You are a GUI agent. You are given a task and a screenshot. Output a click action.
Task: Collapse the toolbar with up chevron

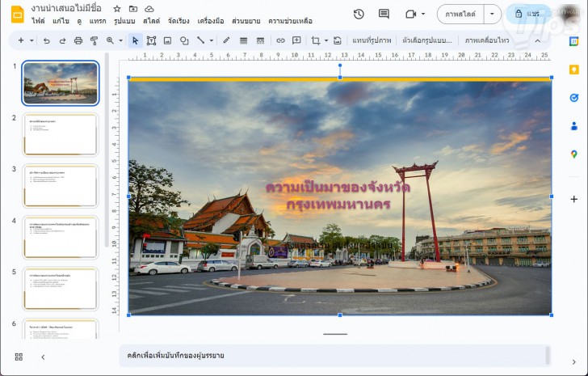tap(537, 40)
